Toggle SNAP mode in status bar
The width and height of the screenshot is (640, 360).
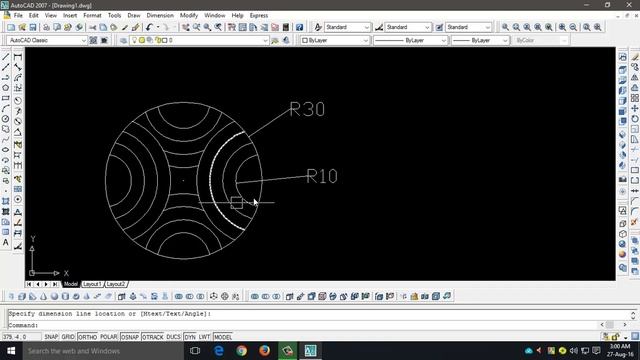click(51, 337)
